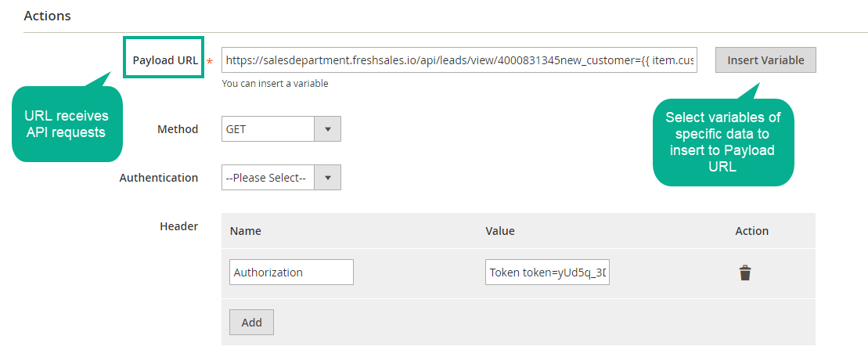Click the red required asterisk beside Payload URL
Viewport: 868px width, 361px height.
pos(210,62)
